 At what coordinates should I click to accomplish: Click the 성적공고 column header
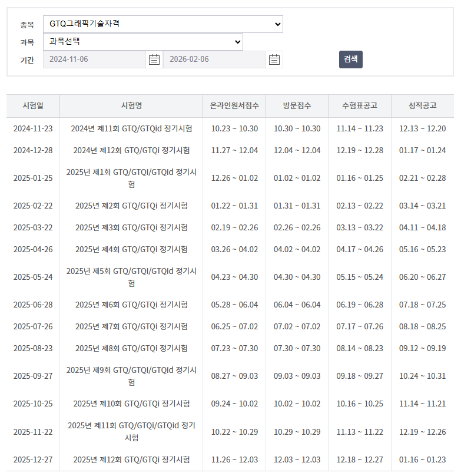423,105
